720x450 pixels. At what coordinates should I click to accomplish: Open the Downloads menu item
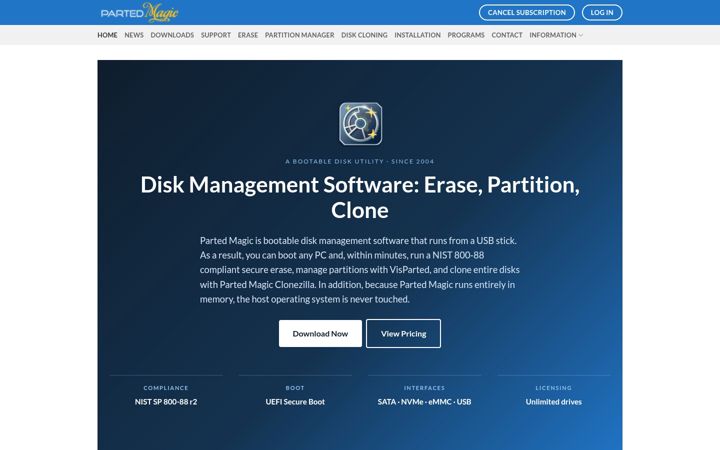(172, 35)
